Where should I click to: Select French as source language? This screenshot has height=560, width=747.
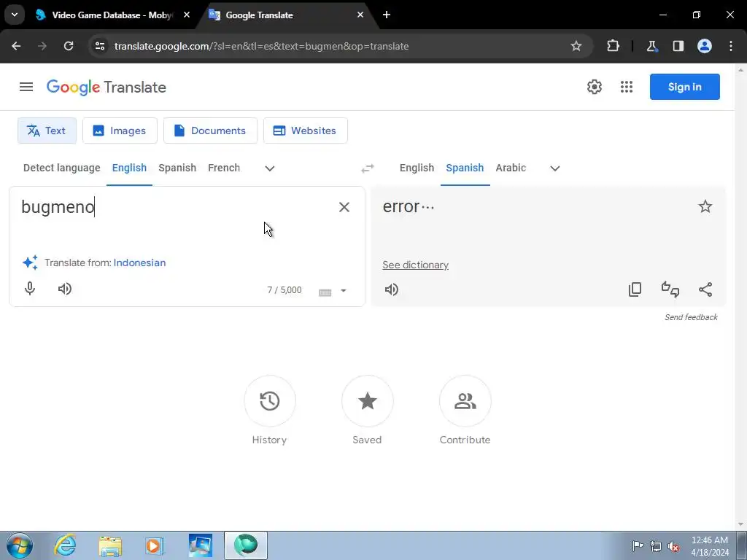[224, 168]
